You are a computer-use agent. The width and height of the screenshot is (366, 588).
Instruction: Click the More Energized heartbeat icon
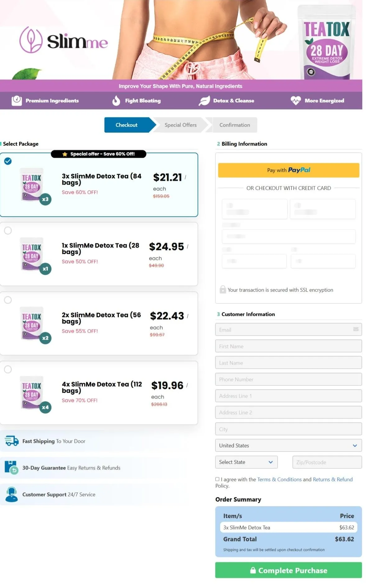tap(295, 100)
